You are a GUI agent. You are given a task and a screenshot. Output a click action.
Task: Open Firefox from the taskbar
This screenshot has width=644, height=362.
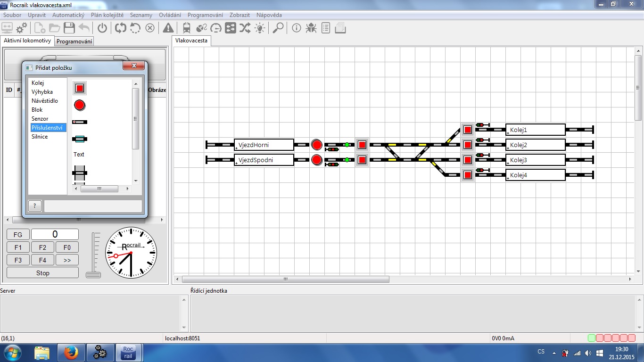pos(71,352)
